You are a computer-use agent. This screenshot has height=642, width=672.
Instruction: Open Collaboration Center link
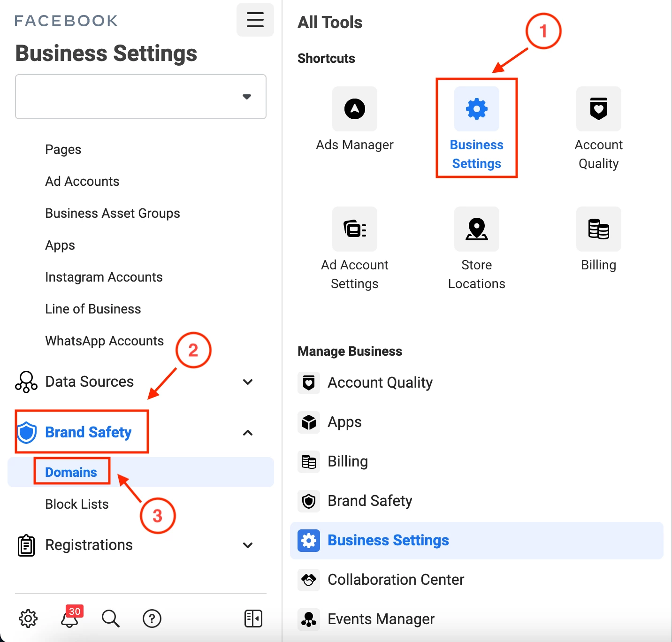pos(396,580)
